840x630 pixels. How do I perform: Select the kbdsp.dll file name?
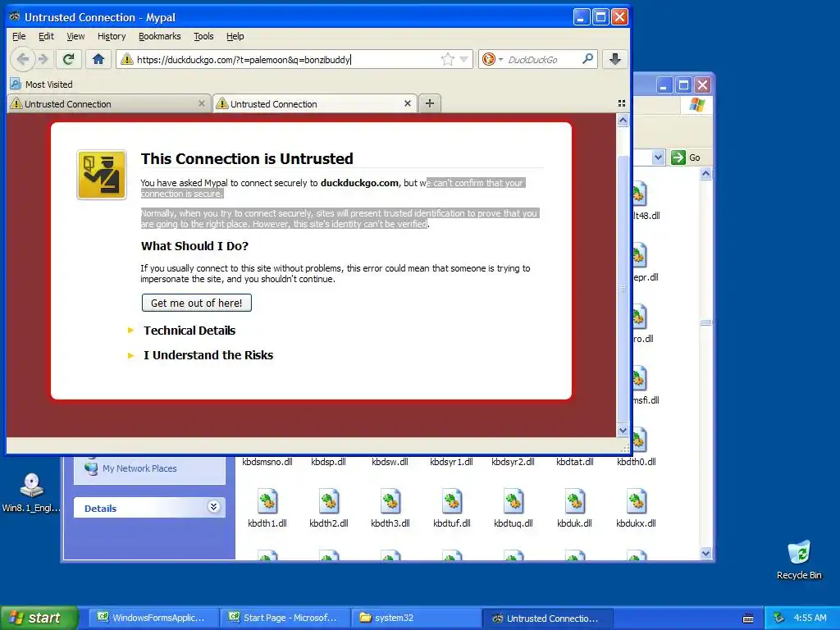click(328, 462)
